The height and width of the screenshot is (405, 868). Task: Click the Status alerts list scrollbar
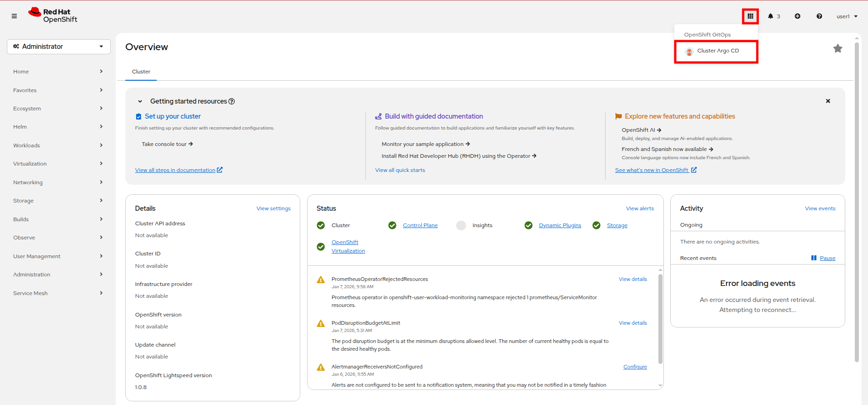660,319
